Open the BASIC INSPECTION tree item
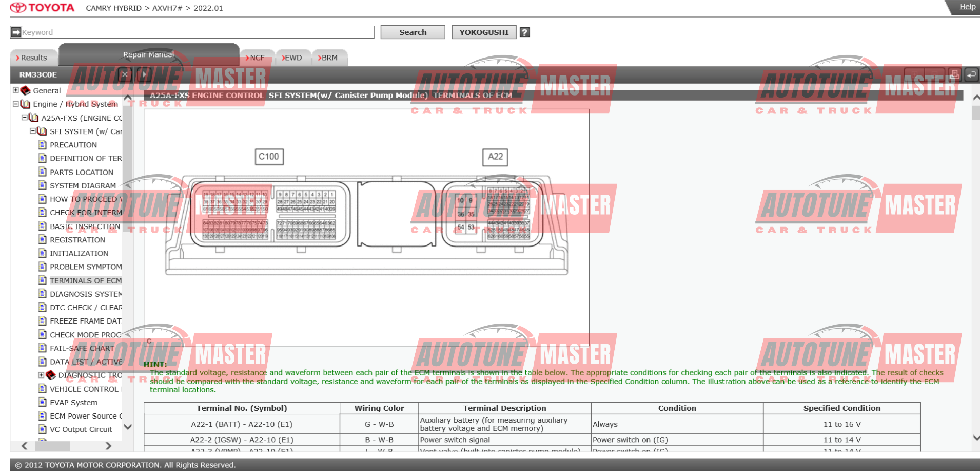 point(85,226)
